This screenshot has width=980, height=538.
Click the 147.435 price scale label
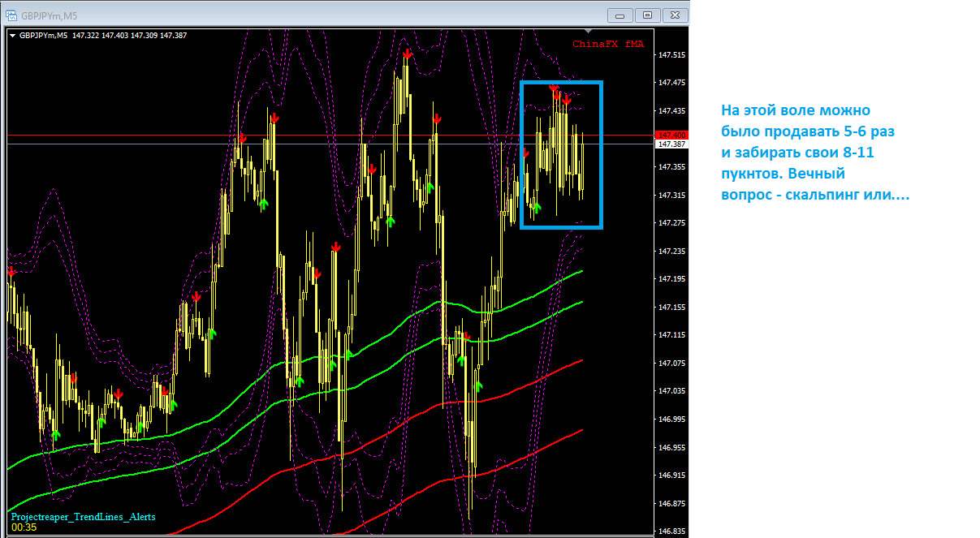672,111
